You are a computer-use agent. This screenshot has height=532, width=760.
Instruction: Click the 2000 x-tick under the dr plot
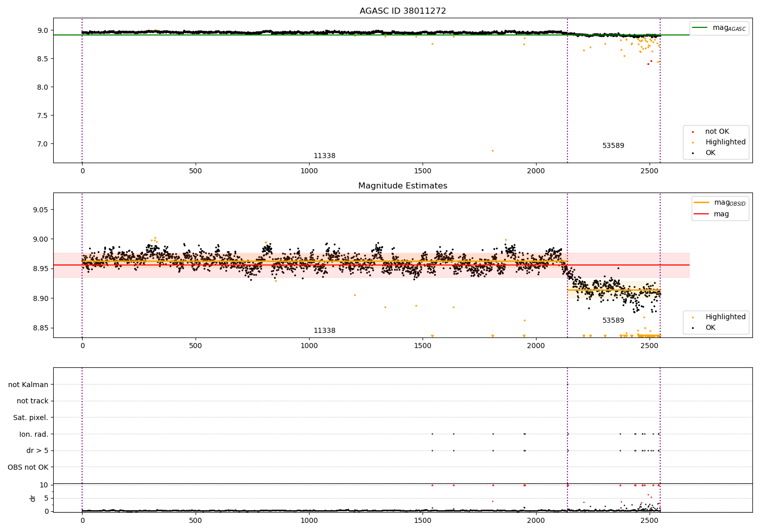coord(536,520)
